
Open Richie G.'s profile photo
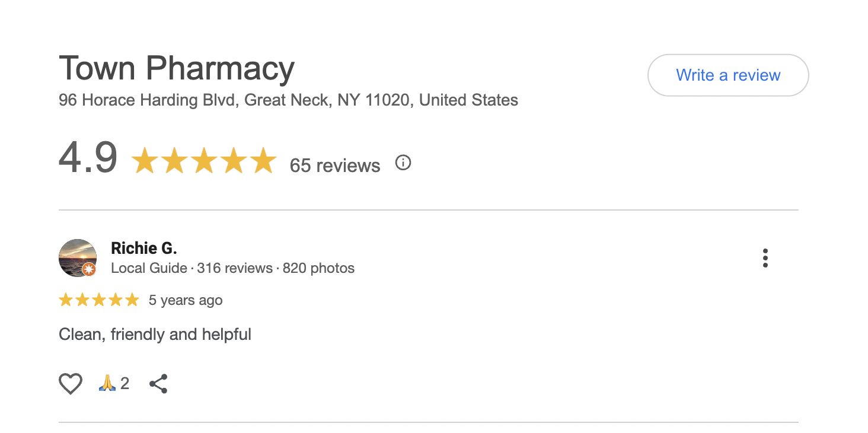click(77, 257)
